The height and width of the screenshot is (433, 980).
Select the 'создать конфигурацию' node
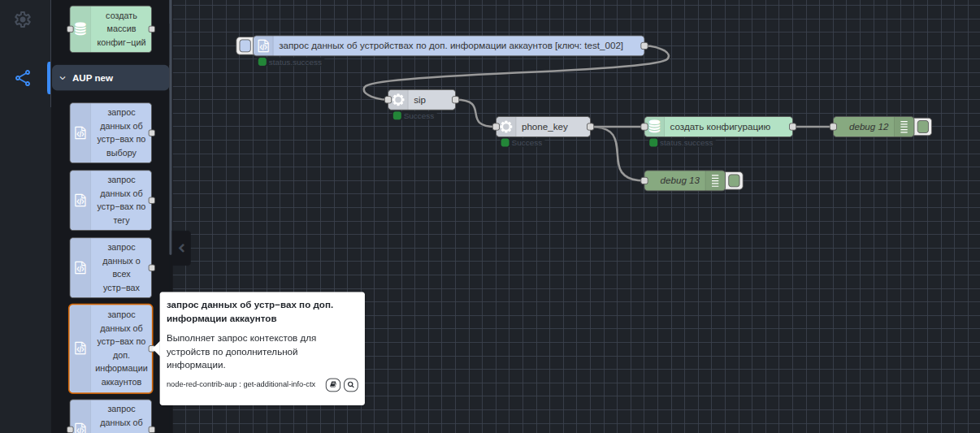point(718,127)
